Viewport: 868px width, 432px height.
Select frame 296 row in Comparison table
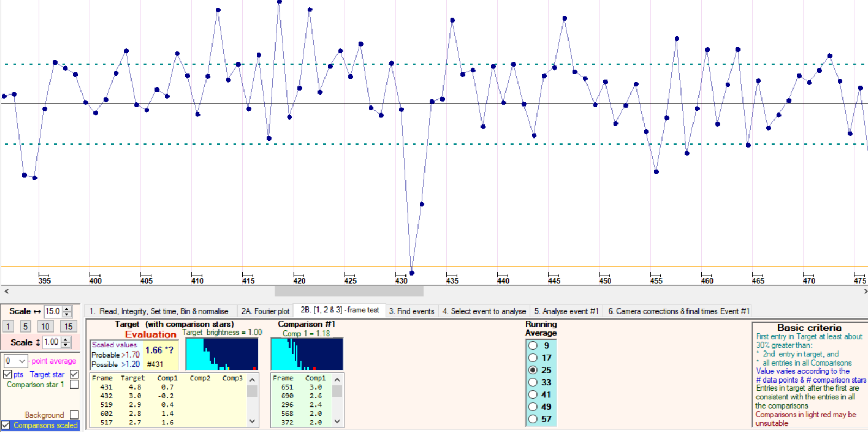302,405
